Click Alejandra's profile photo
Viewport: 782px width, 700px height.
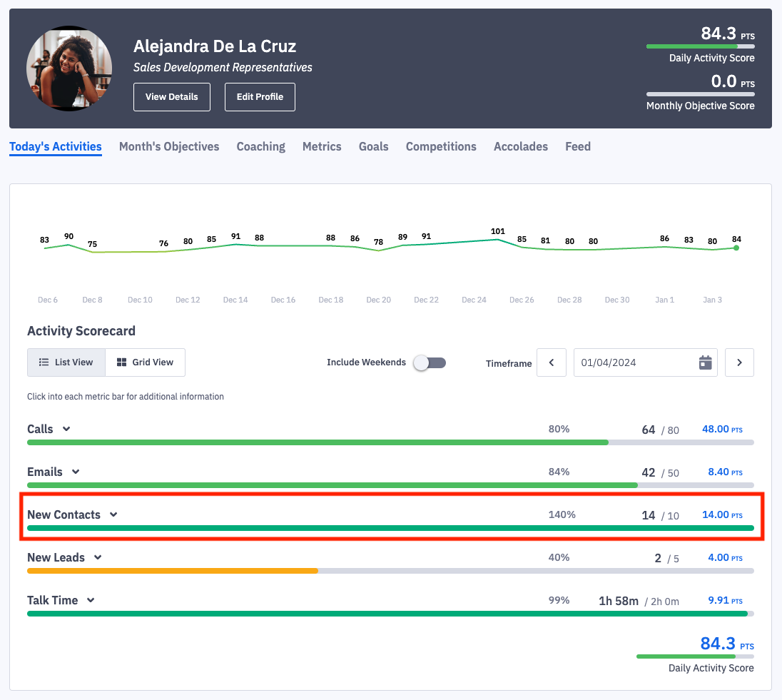(68, 69)
